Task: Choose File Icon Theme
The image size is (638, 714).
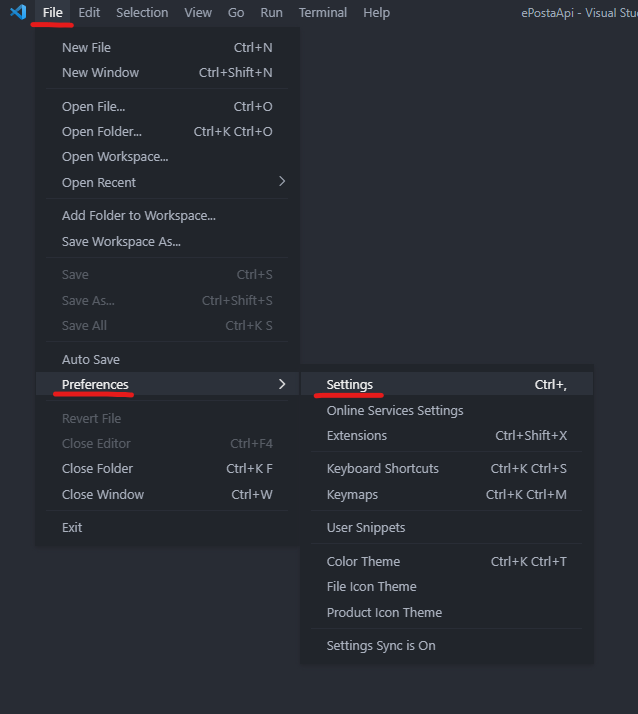Action: point(446,586)
